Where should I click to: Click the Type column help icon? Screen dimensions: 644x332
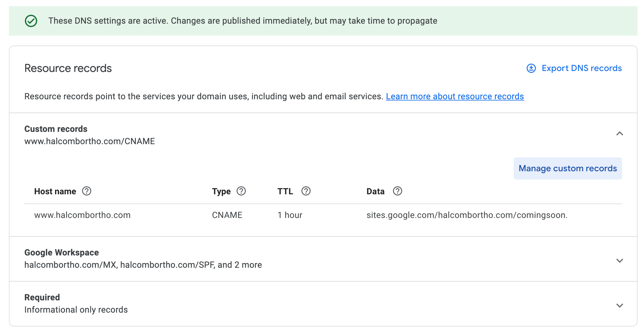pos(241,191)
